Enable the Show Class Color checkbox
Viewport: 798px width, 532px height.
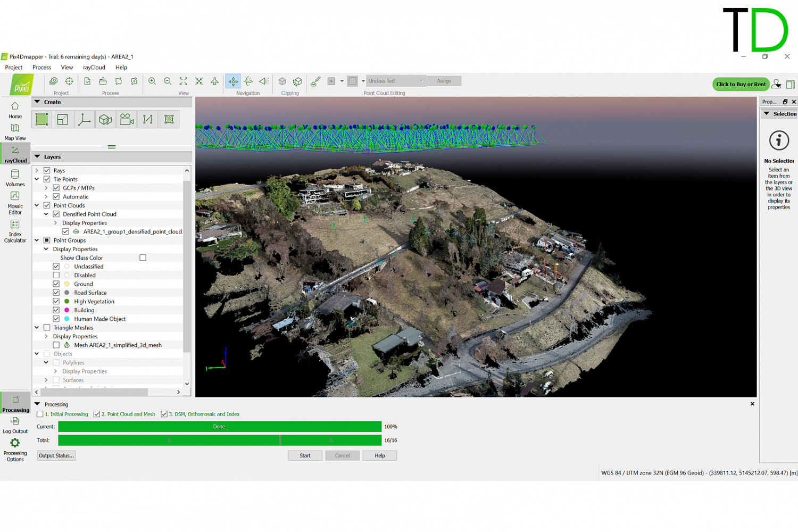[143, 257]
